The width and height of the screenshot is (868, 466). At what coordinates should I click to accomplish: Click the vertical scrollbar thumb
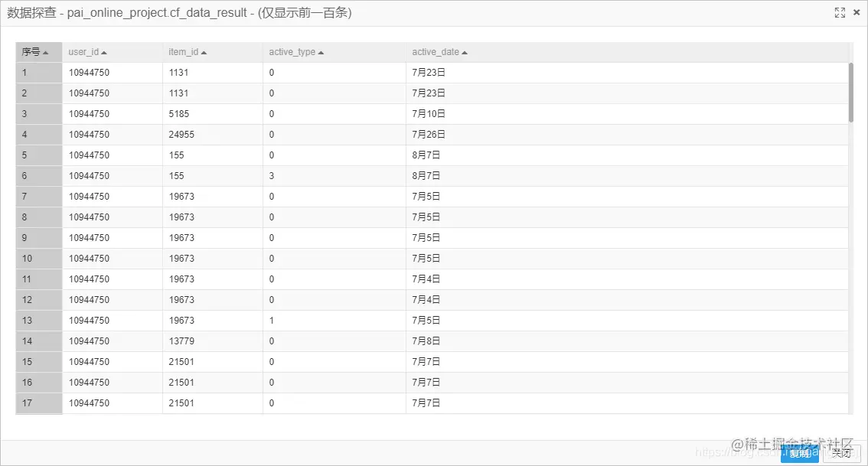851,93
